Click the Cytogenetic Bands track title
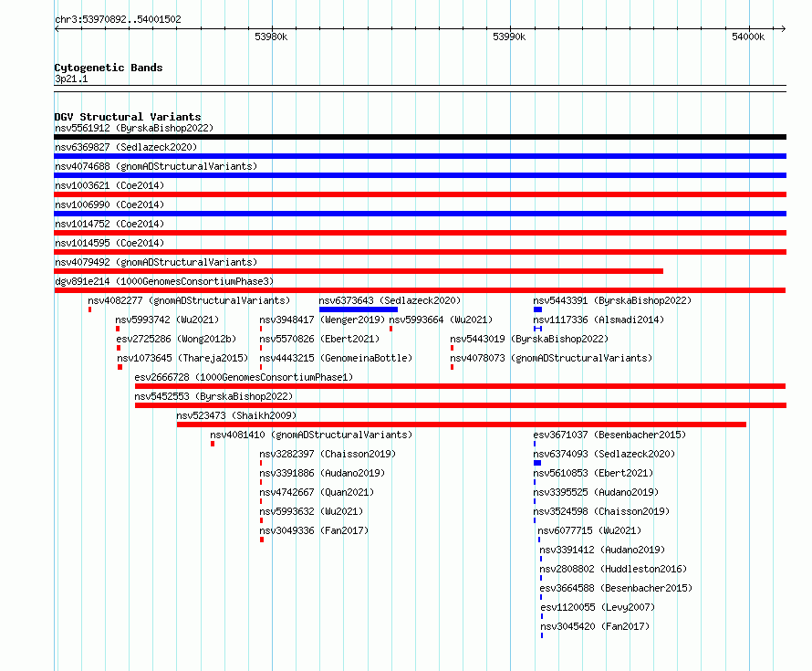812x671 pixels. [x=109, y=68]
